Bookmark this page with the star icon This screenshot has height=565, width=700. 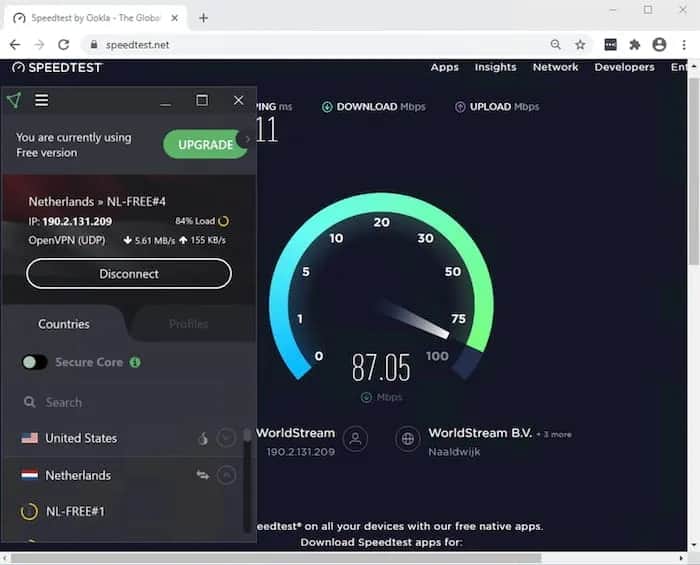tap(580, 45)
